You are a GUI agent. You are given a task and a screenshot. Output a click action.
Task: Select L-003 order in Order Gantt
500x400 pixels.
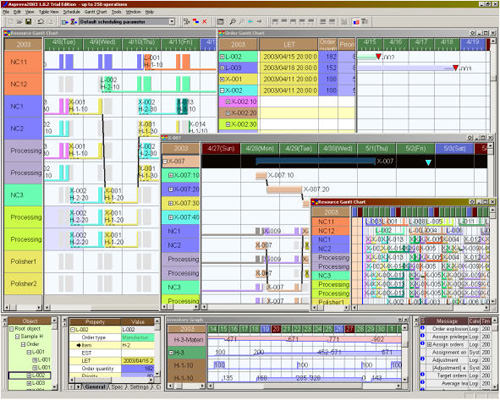point(238,68)
